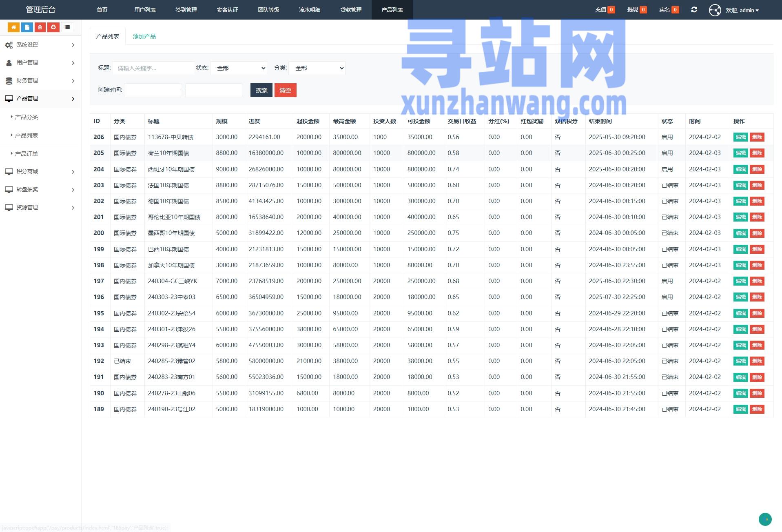The width and height of the screenshot is (782, 532).
Task: Switch to the 添加产品 tab
Action: pyautogui.click(x=144, y=36)
